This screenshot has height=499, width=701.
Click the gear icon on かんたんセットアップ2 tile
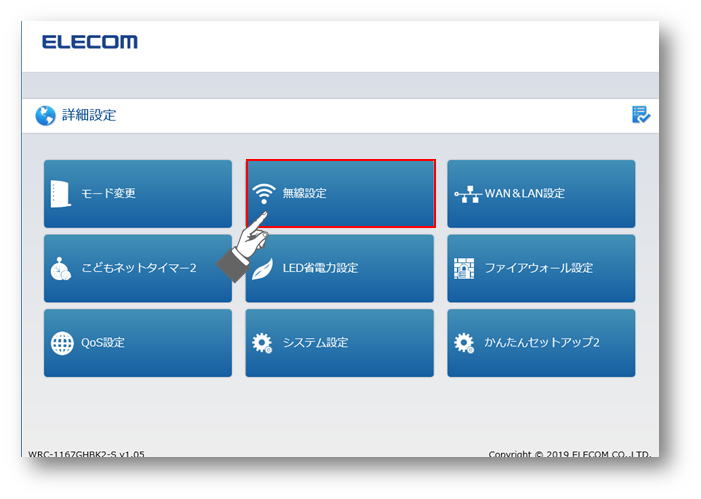[x=464, y=343]
